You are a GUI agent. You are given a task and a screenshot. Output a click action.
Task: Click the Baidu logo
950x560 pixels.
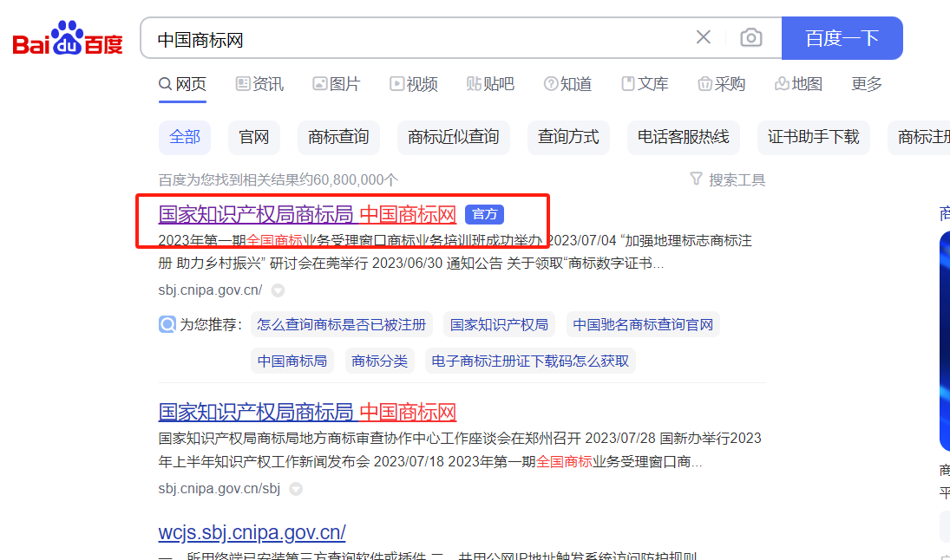68,39
